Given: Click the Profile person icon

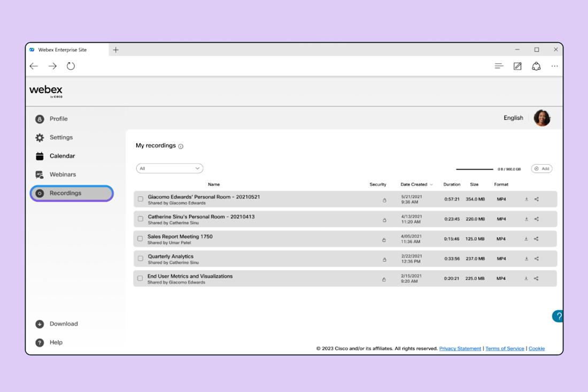Looking at the screenshot, I should point(40,119).
